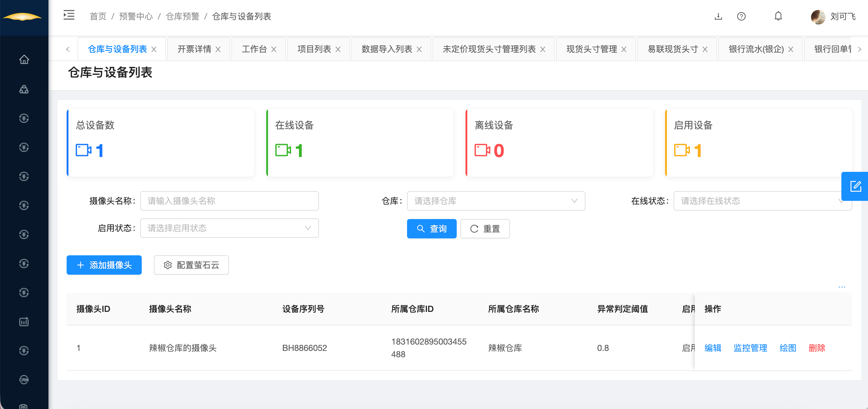This screenshot has width=868, height=409.
Task: Open notifications bell icon
Action: point(778,16)
